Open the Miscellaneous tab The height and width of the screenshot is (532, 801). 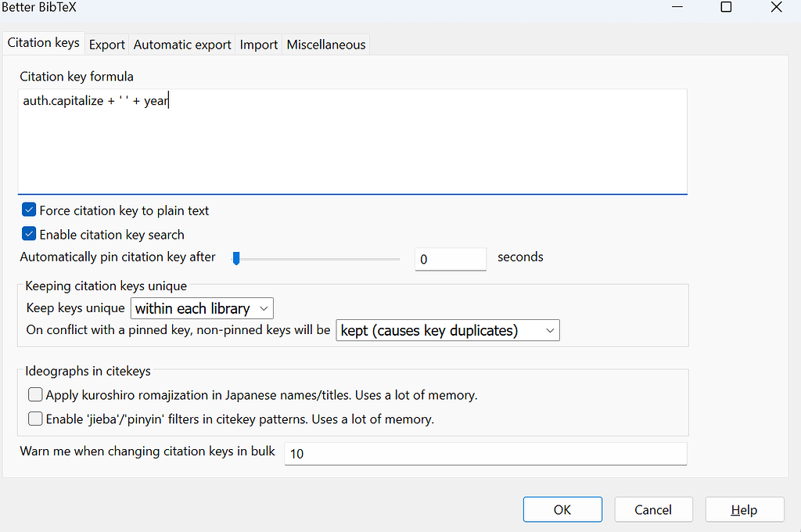325,45
